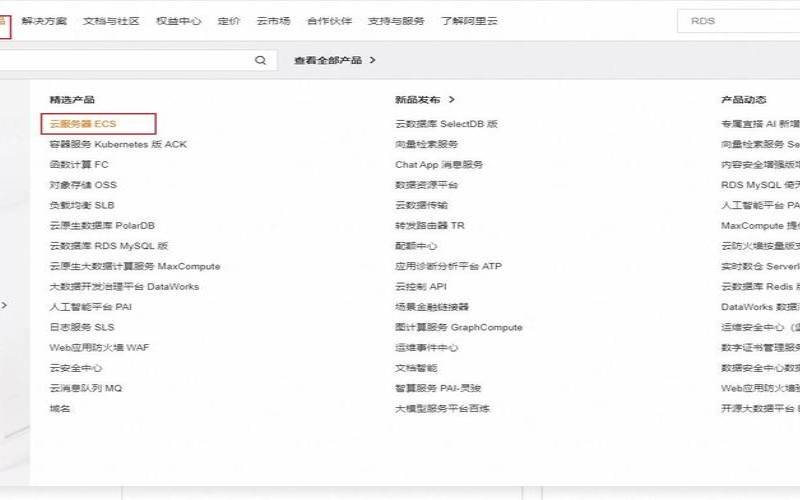Open 日志服务 SLS
800x500 pixels.
(82, 327)
